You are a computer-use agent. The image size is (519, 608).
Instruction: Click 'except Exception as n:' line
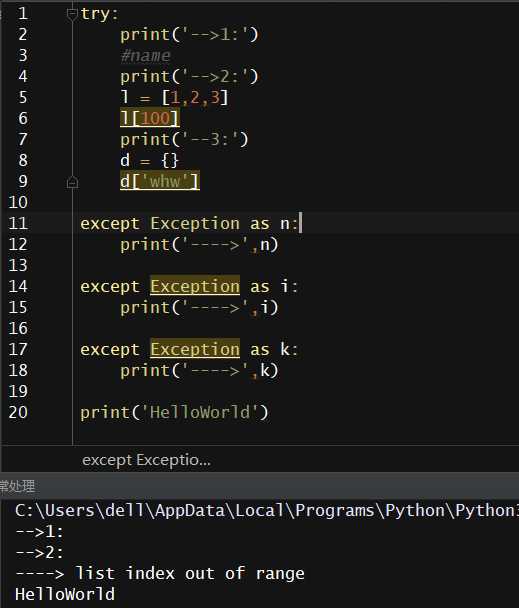pyautogui.click(x=189, y=224)
